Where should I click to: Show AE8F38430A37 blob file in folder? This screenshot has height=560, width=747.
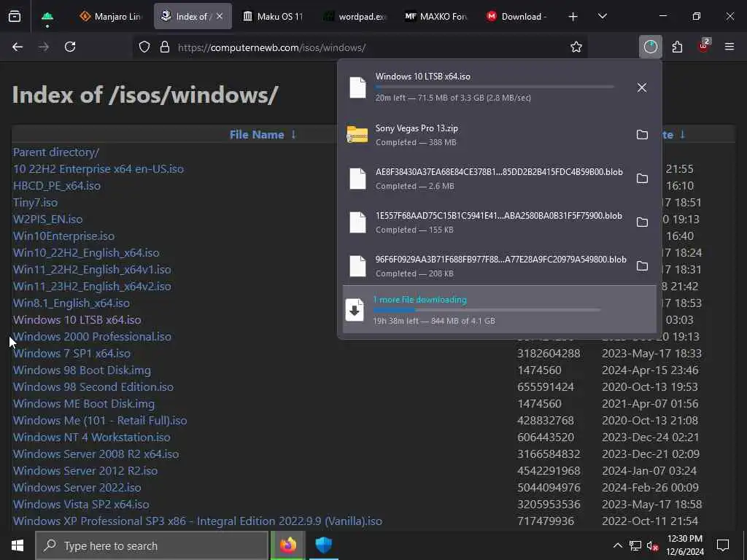tap(642, 179)
